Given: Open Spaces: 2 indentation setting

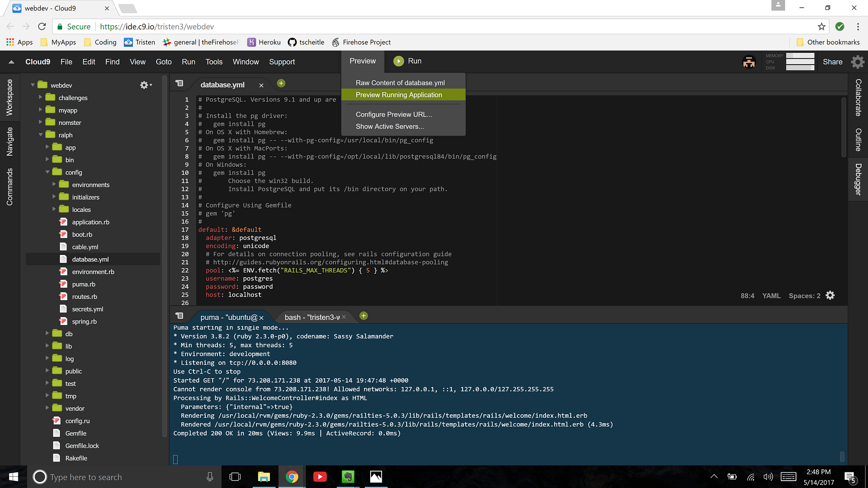Looking at the screenshot, I should click(x=804, y=296).
